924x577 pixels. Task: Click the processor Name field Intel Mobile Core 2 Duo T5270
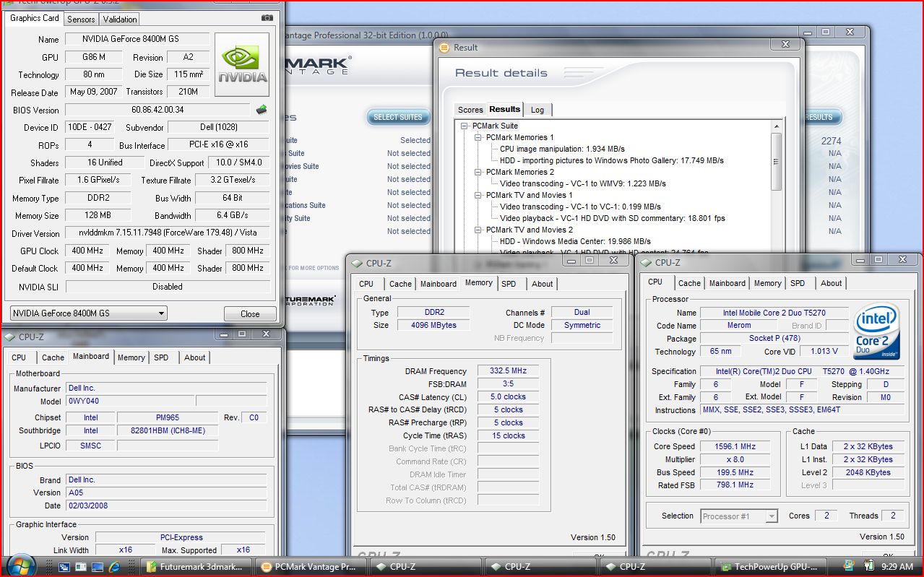(774, 313)
